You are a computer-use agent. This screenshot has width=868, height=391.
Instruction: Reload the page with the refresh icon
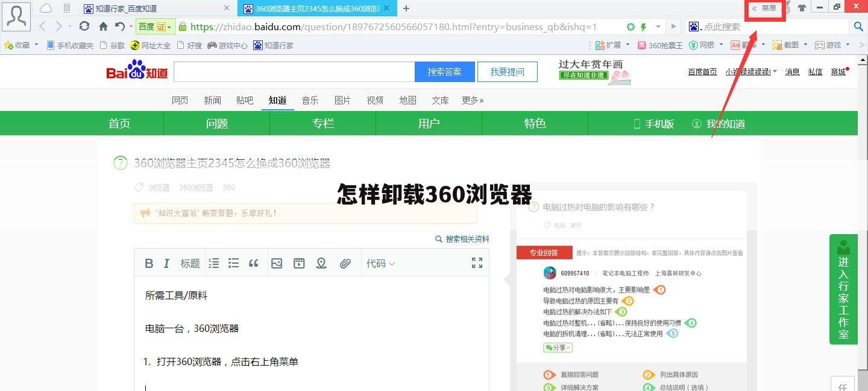coord(84,27)
